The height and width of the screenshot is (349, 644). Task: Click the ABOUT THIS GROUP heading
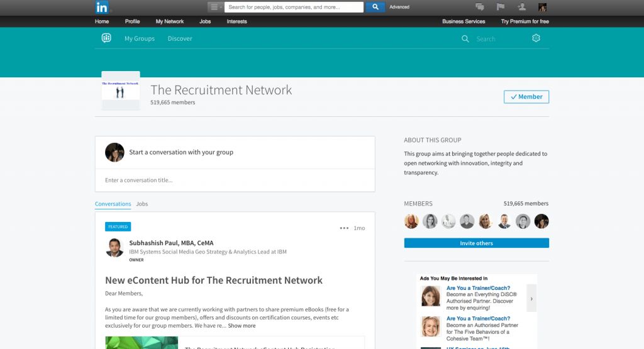click(433, 140)
